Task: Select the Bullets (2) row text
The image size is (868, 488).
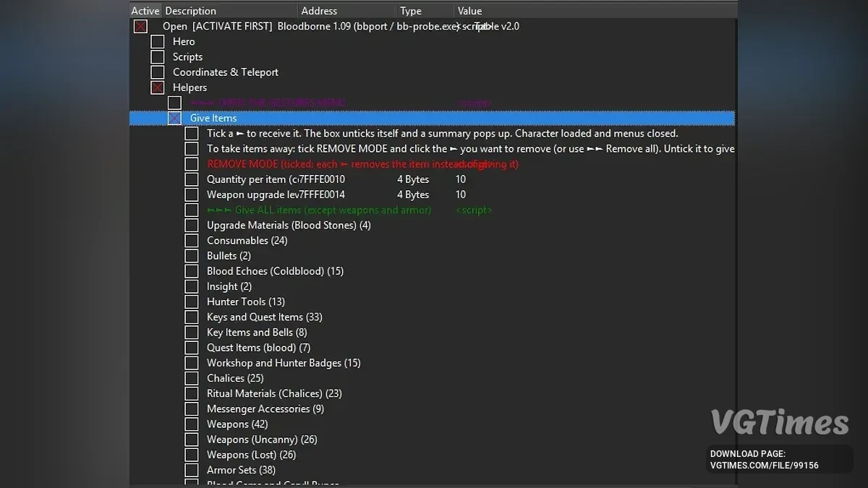Action: point(229,256)
